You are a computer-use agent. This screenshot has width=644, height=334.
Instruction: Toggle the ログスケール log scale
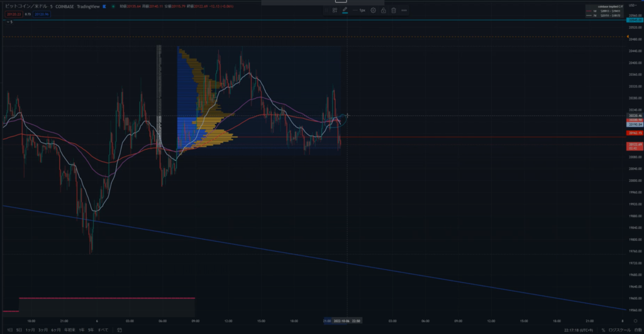[x=619, y=330]
